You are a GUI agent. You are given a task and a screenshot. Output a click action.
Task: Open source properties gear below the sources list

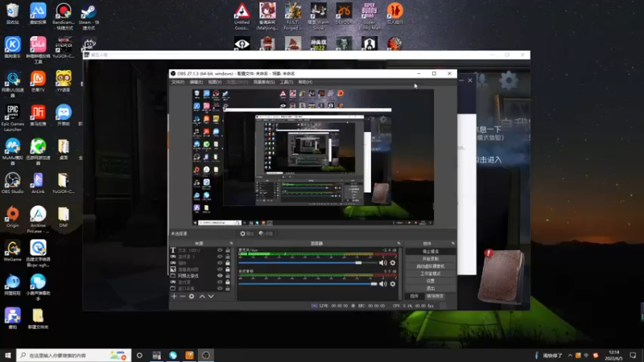coord(192,296)
